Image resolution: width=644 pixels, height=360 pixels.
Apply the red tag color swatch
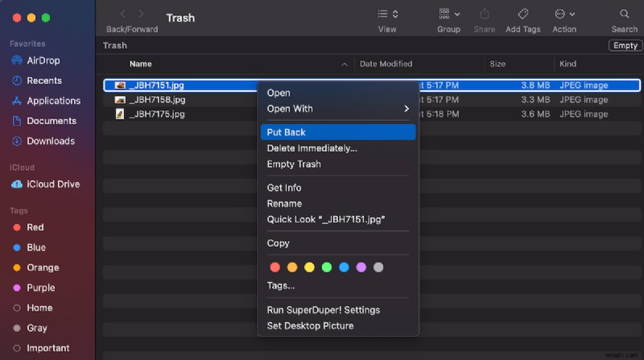coord(275,267)
